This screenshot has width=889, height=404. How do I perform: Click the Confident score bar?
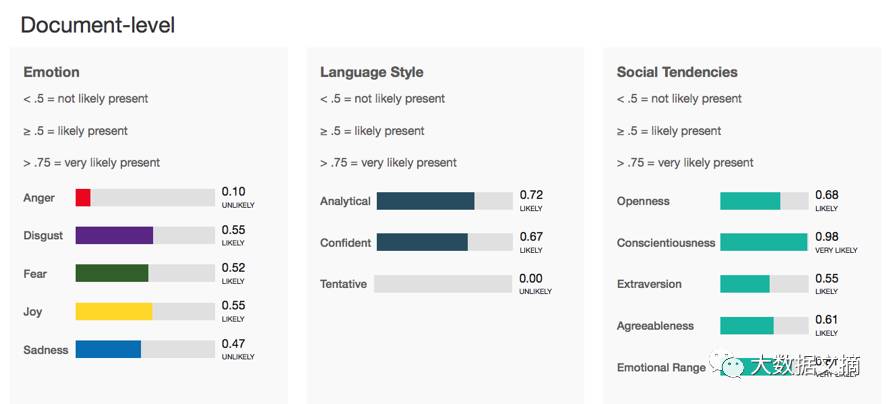point(444,243)
